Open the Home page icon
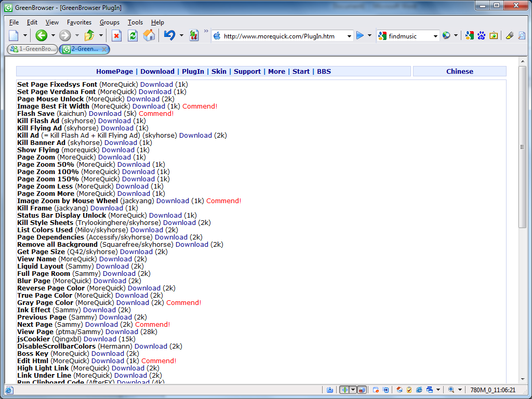The height and width of the screenshot is (399, 532). point(148,35)
